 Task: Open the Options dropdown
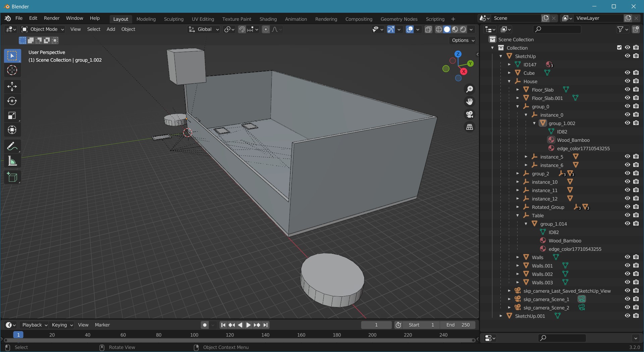(463, 40)
